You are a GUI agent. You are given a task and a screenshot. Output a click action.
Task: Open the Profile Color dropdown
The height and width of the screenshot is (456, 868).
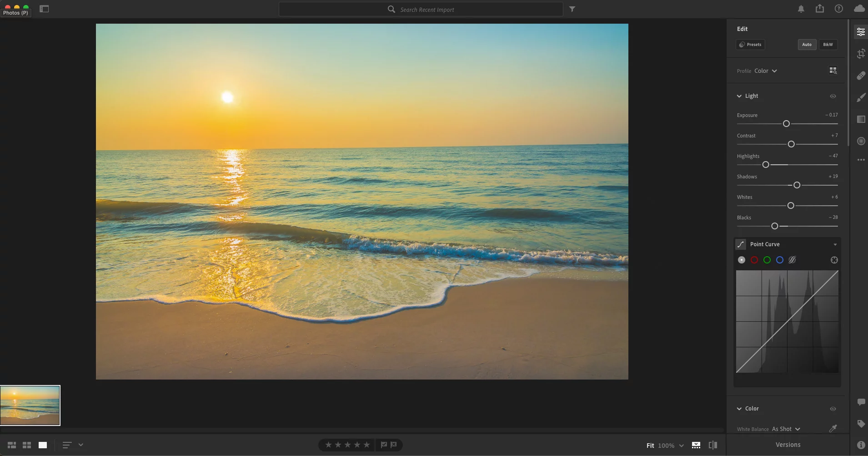pyautogui.click(x=766, y=71)
